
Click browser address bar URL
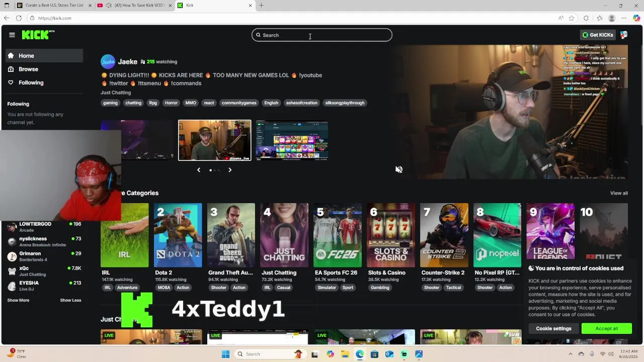click(x=54, y=18)
